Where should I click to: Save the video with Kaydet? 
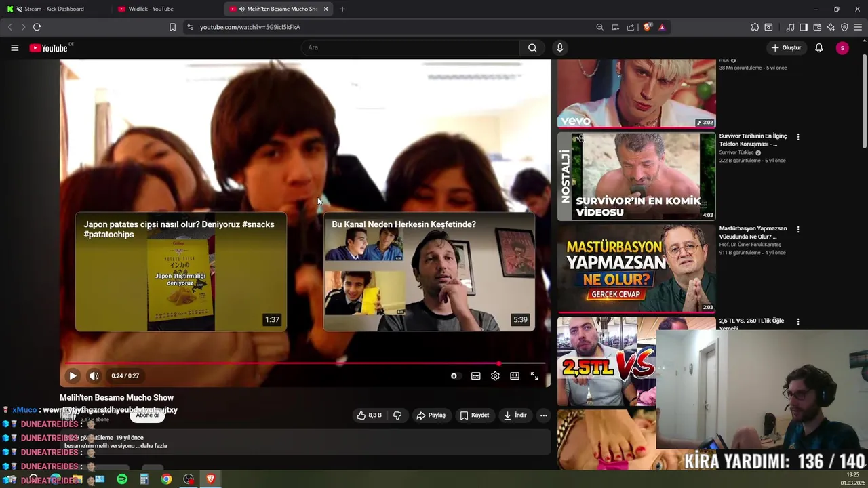(475, 415)
